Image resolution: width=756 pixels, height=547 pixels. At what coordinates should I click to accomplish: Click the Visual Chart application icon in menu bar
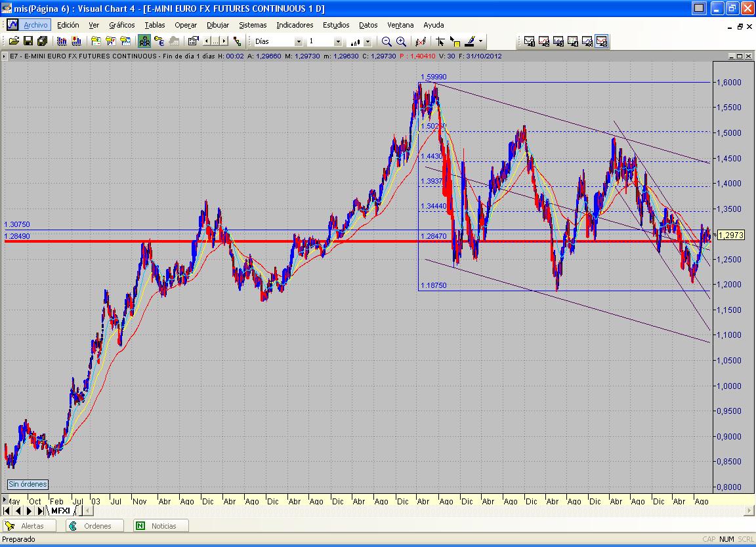pos(12,25)
